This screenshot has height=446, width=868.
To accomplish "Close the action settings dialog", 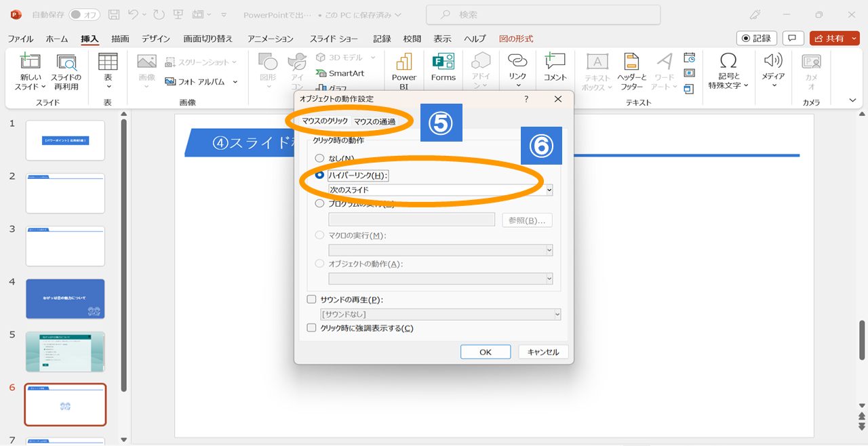I will 558,99.
